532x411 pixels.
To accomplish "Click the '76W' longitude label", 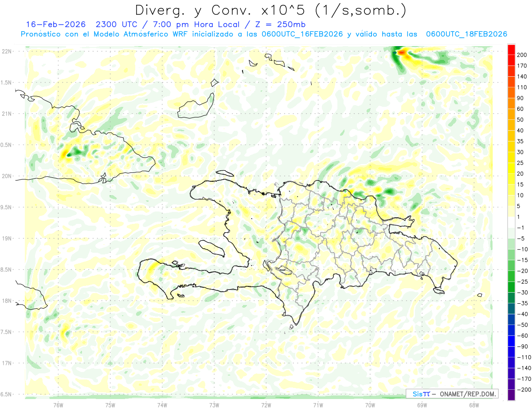I will click(x=58, y=405).
